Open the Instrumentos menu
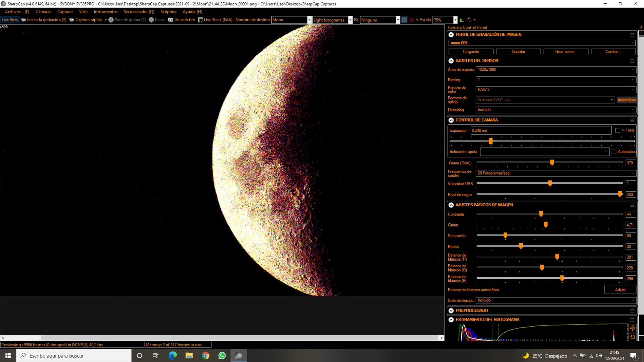Screen dimensions: 644x362 (x=106, y=12)
